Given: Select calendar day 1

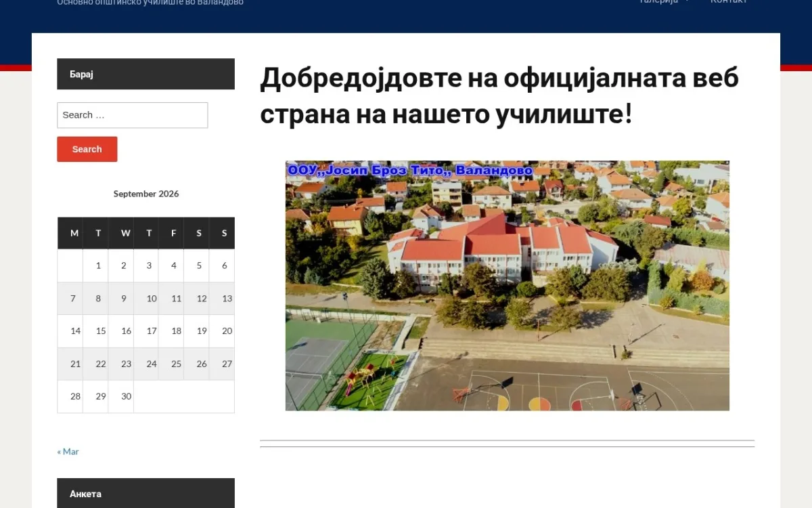Looking at the screenshot, I should tap(95, 266).
